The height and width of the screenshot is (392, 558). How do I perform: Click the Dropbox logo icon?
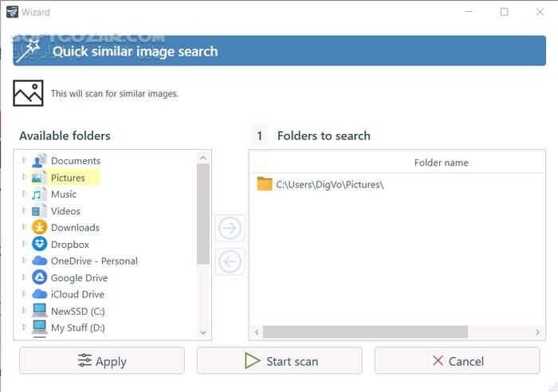tap(39, 244)
